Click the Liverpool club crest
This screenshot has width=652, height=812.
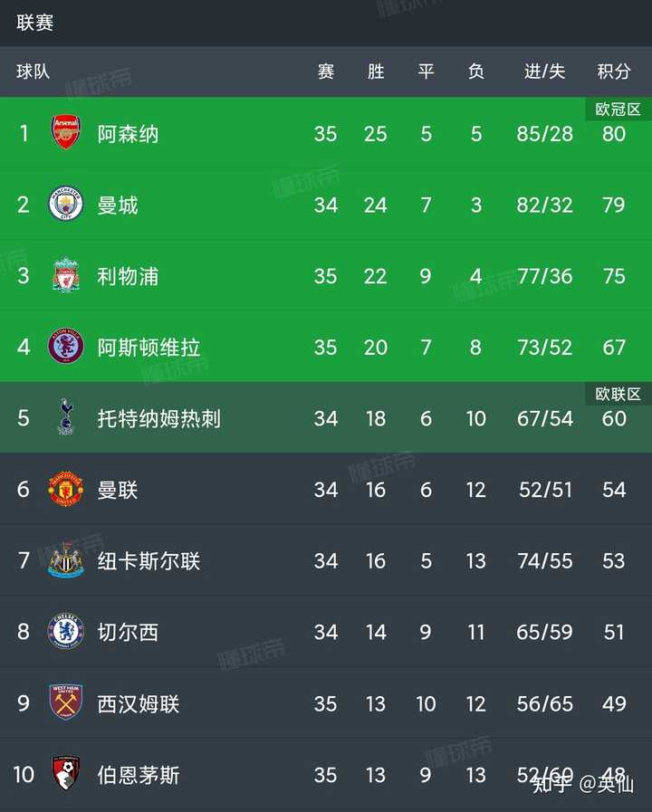66,274
